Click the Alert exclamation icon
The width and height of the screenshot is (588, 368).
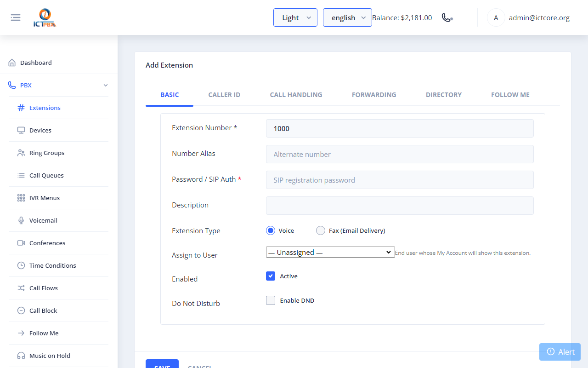(x=551, y=352)
